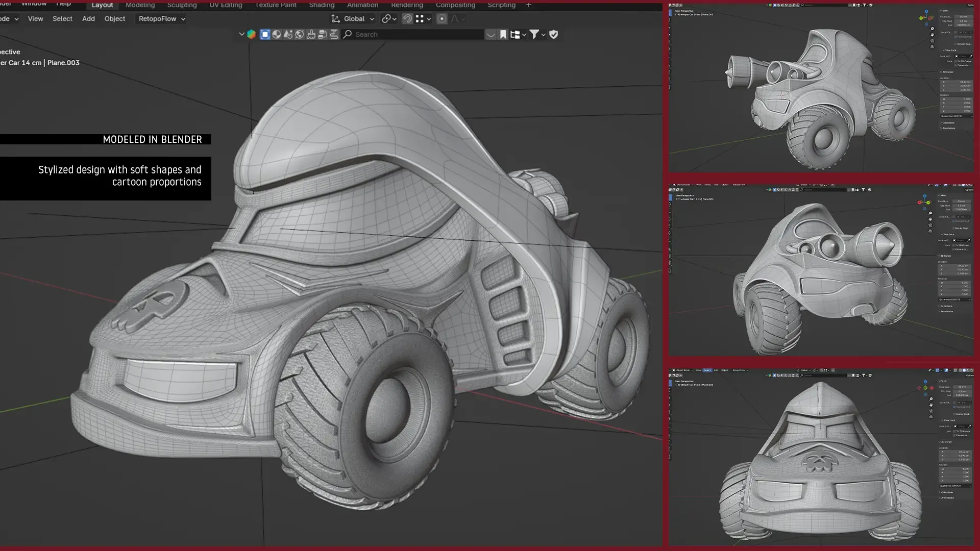Open the Shading workspace tab
This screenshot has width=980, height=551.
[x=322, y=5]
